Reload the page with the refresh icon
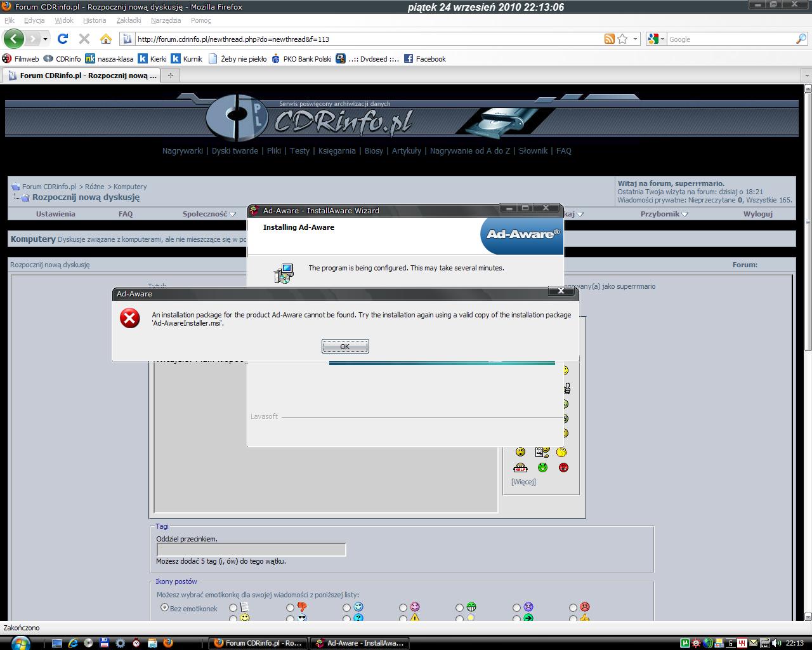 click(63, 39)
